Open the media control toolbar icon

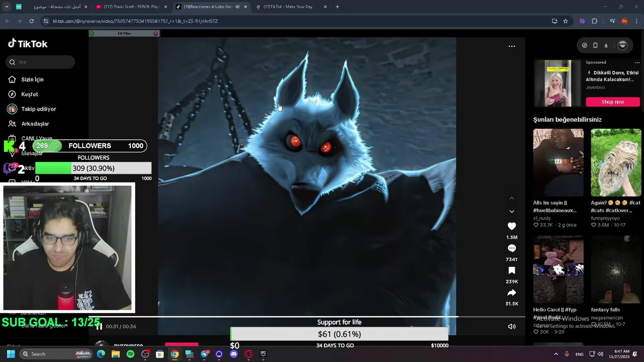[612, 21]
